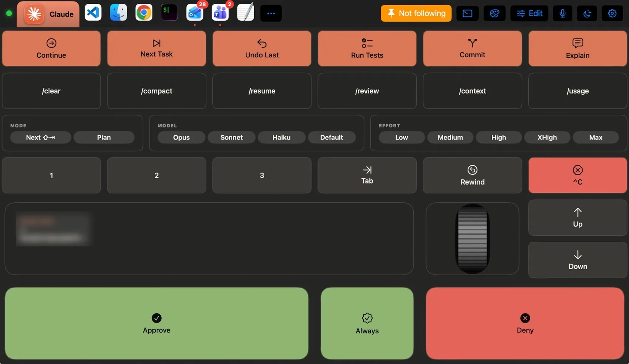Open the Google Chrome app icon
629x364 pixels.
144,13
